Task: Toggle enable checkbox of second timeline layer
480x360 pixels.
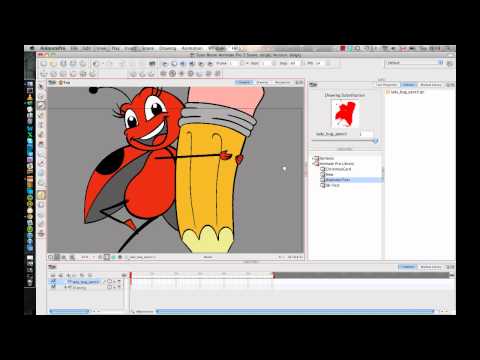Action: [x=53, y=287]
